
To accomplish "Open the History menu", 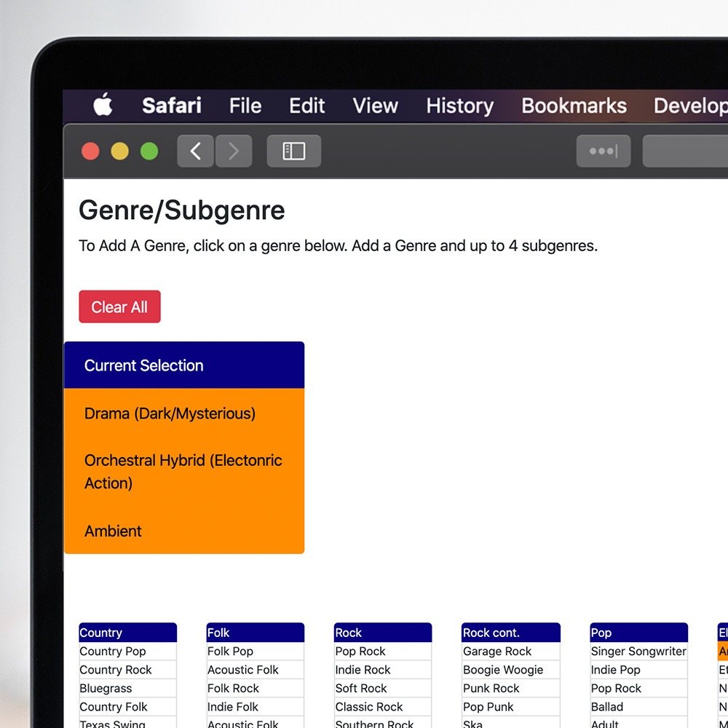I will pyautogui.click(x=459, y=106).
